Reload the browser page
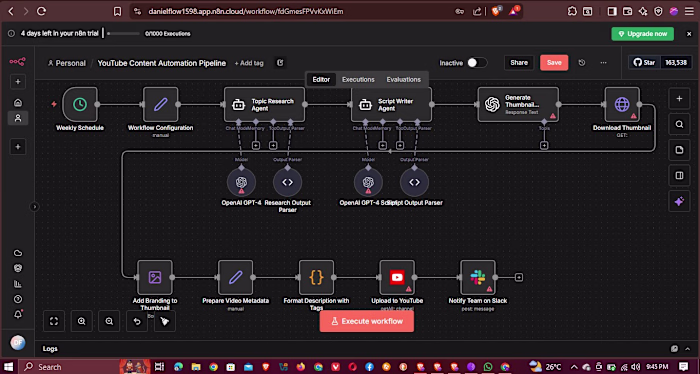The width and height of the screenshot is (700, 374). [x=42, y=12]
